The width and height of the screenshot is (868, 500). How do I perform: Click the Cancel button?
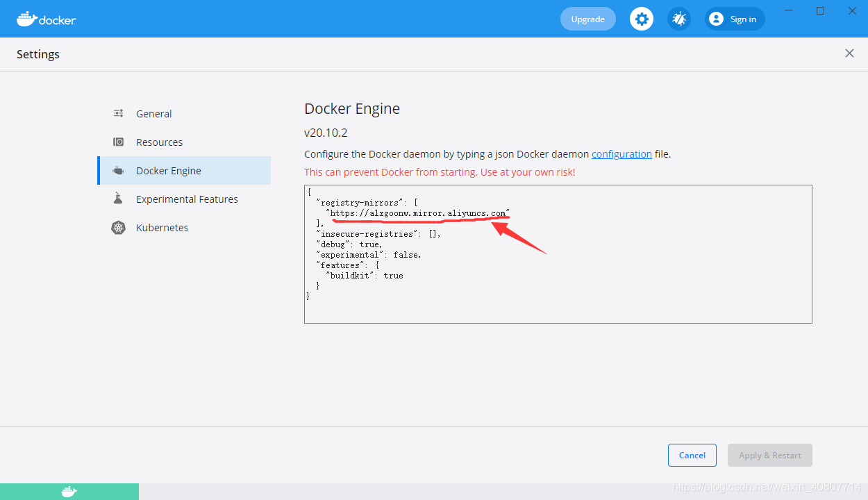[x=692, y=455]
